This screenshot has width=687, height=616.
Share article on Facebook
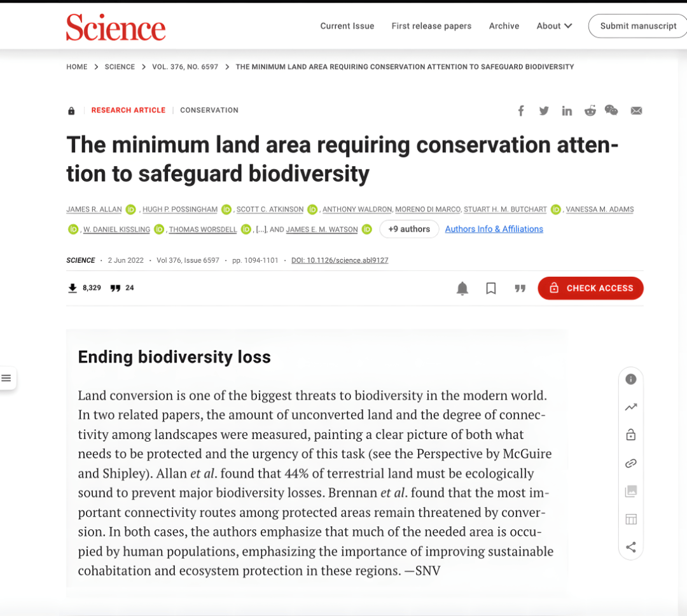521,111
